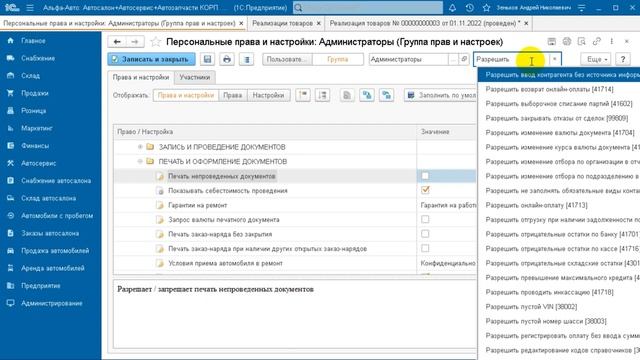The width and height of the screenshot is (640, 360).
Task: Expand ЗАПИСЬ И ПРОВЕДЕНИЕ ДОКУМЕНТОВ folder
Action: tap(140, 147)
